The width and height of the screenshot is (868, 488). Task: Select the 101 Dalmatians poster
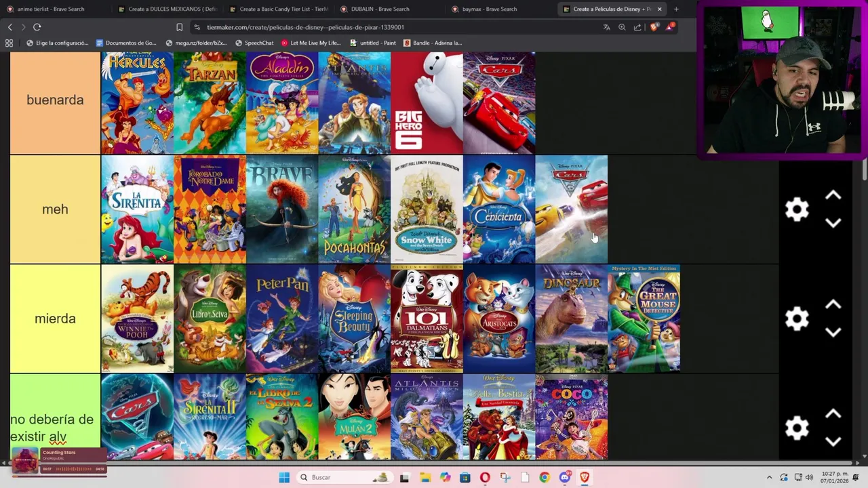(427, 319)
